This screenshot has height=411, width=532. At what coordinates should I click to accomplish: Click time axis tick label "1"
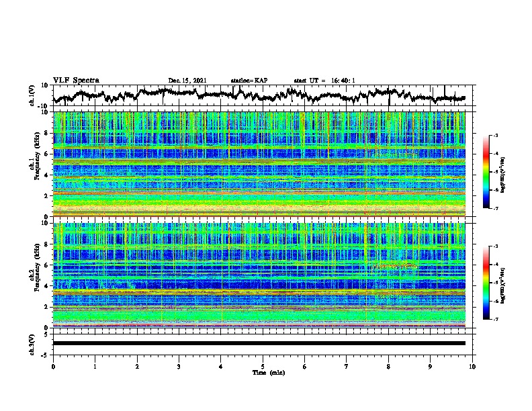click(x=95, y=367)
